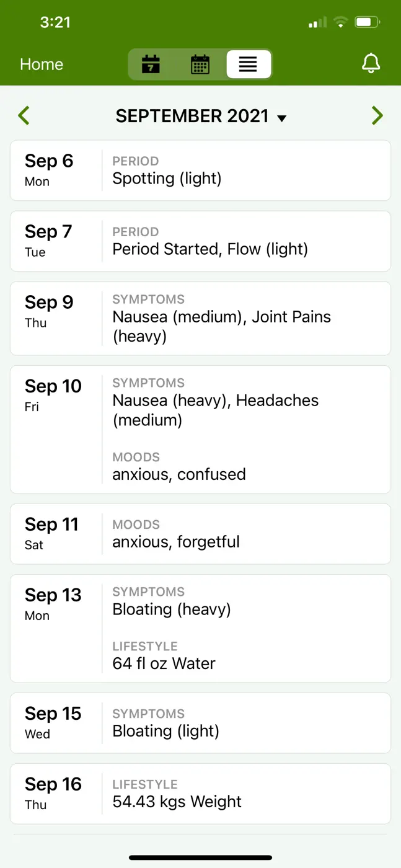Tap the Wi-Fi status icon

[340, 22]
